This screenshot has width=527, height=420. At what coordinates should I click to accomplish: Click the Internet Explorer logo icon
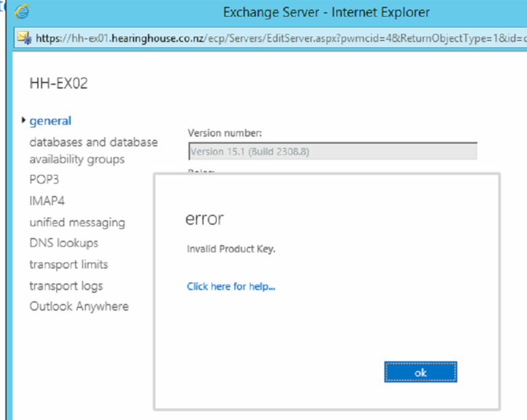(22, 11)
